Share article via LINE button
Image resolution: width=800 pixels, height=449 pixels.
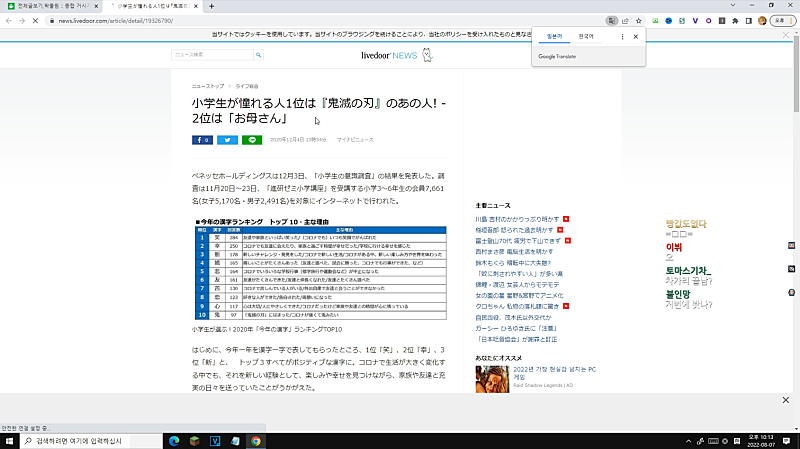pos(251,140)
